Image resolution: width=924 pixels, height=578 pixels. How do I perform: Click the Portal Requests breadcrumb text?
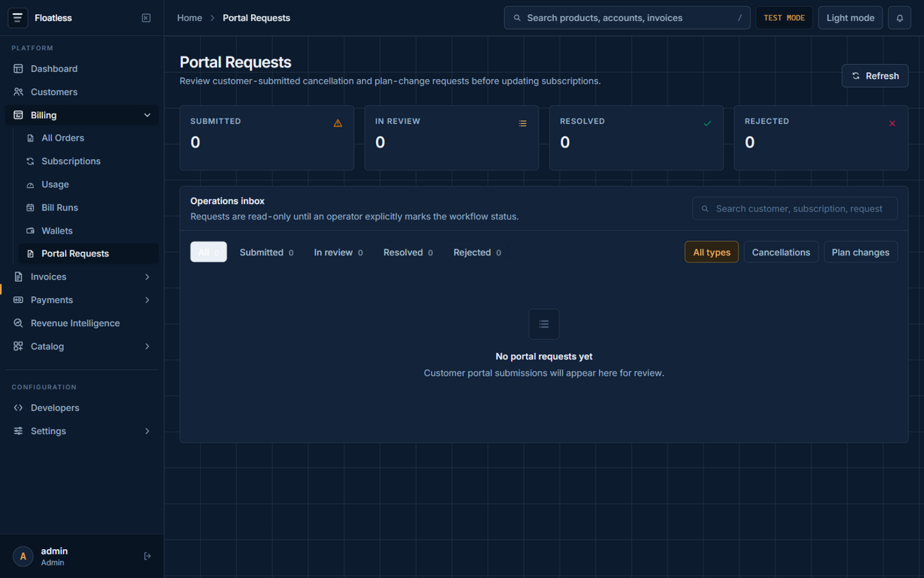(256, 18)
